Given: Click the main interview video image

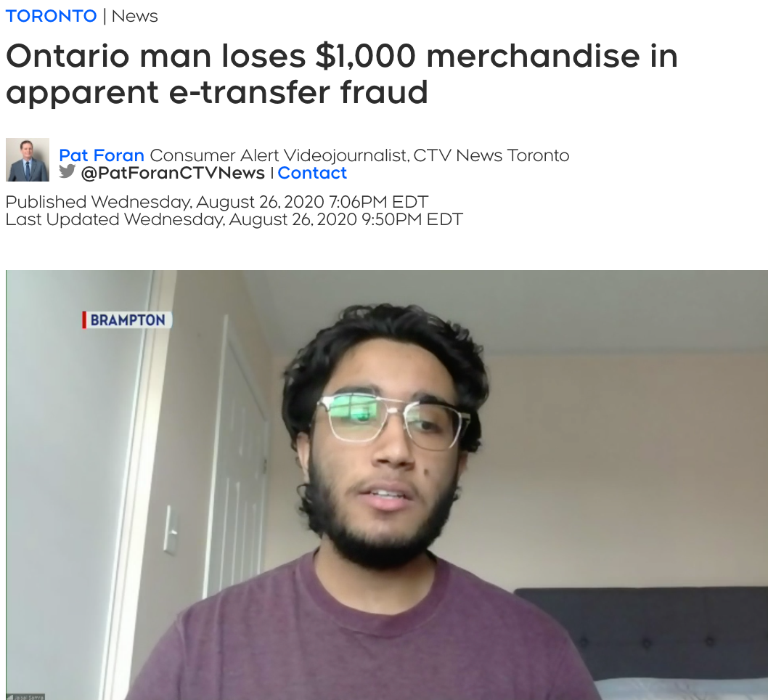Looking at the screenshot, I should [x=387, y=485].
